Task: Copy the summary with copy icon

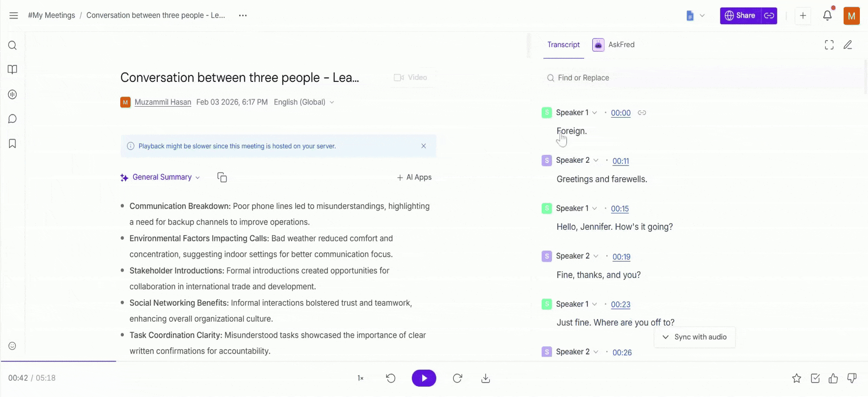Action: click(222, 177)
